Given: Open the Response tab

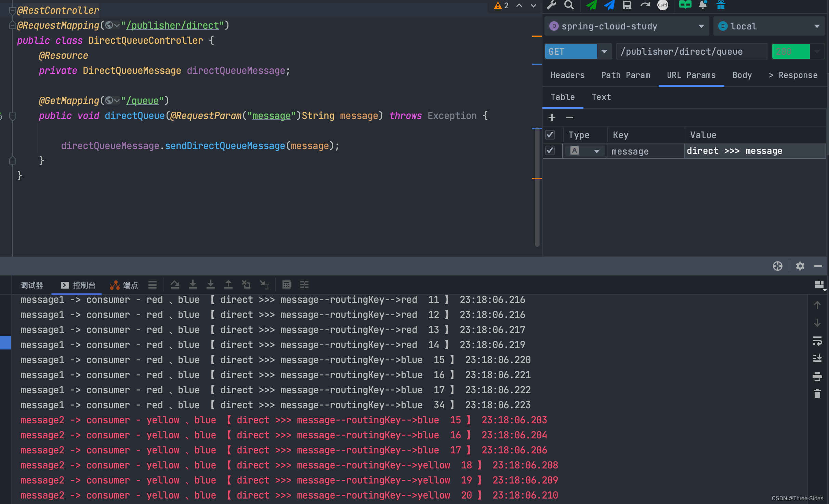Looking at the screenshot, I should tap(793, 75).
